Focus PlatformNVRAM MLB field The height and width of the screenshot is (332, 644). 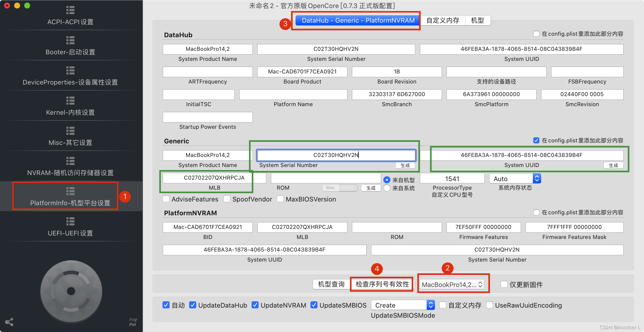302,227
